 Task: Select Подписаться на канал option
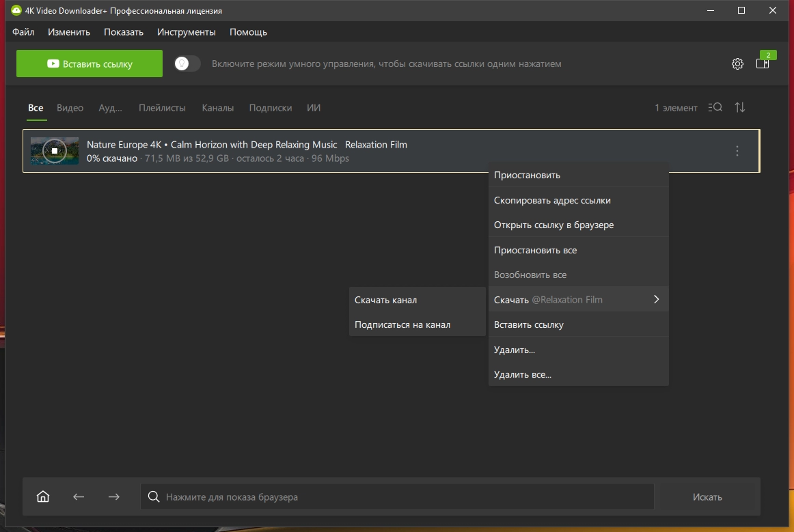pos(402,325)
